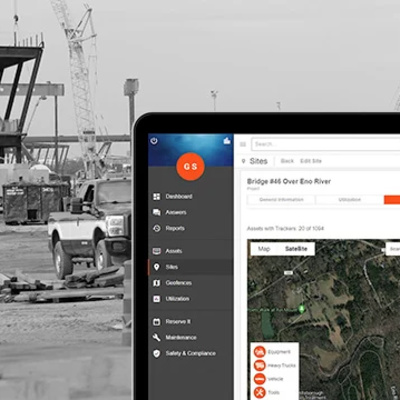Screen dimensions: 400x400
Task: Click the power icon in sidebar header
Action: coord(154,141)
